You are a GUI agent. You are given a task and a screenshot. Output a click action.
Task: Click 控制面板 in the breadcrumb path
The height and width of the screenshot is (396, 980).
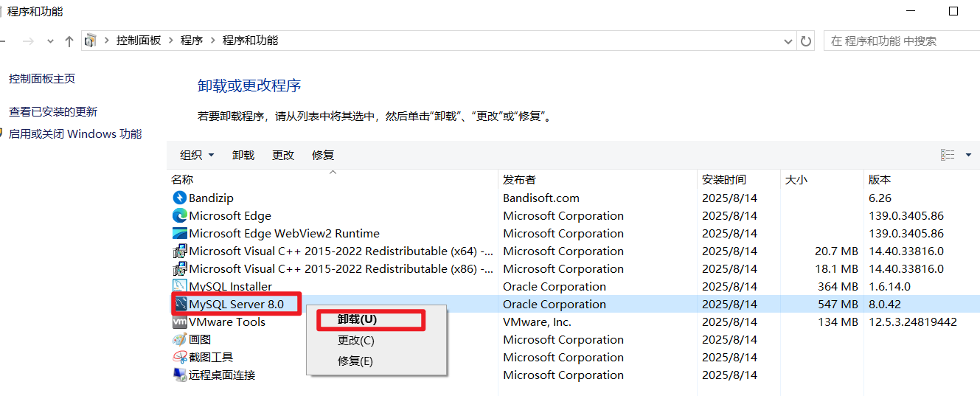138,41
